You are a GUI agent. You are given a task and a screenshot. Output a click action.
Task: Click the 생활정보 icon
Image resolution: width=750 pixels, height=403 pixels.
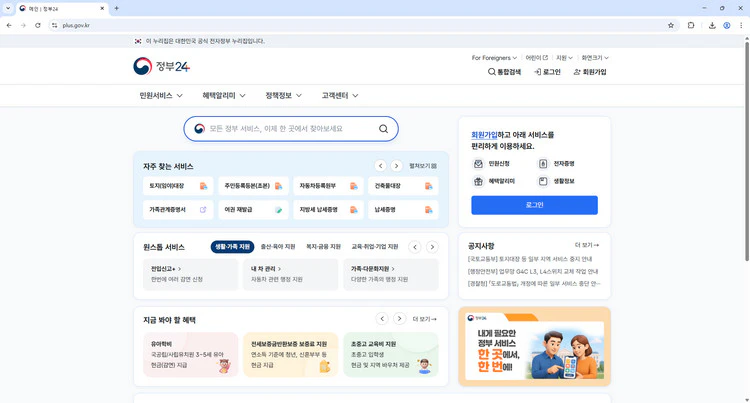pos(543,182)
